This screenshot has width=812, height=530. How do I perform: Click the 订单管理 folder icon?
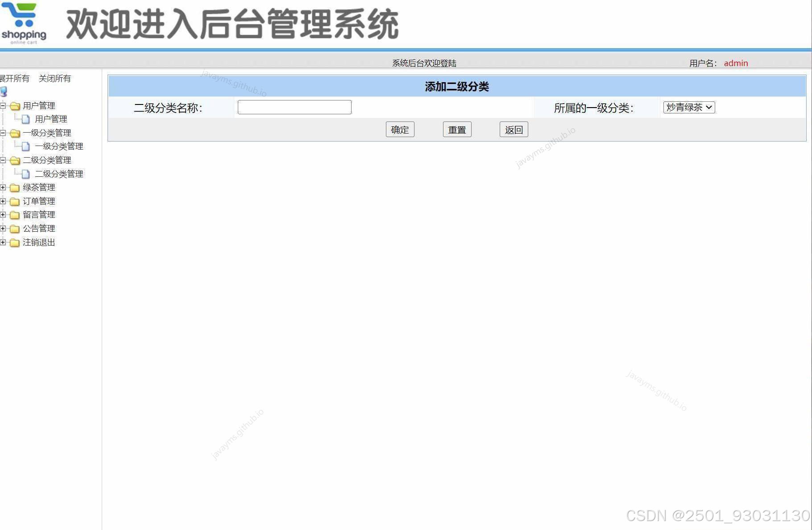[15, 201]
